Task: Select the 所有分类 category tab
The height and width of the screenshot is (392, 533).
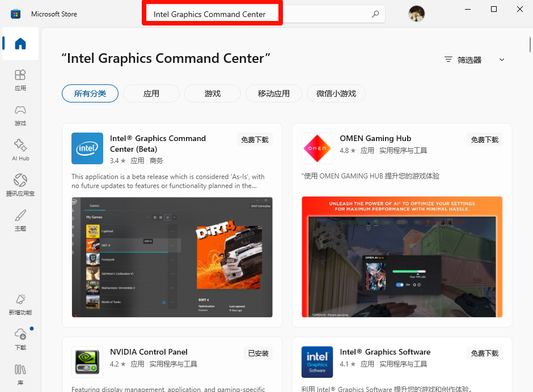Action: pyautogui.click(x=90, y=93)
